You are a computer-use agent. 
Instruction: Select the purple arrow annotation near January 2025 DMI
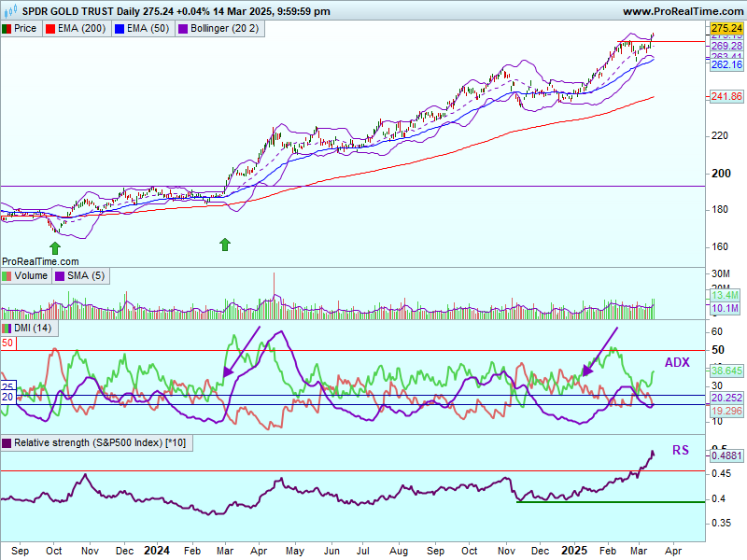tap(599, 352)
